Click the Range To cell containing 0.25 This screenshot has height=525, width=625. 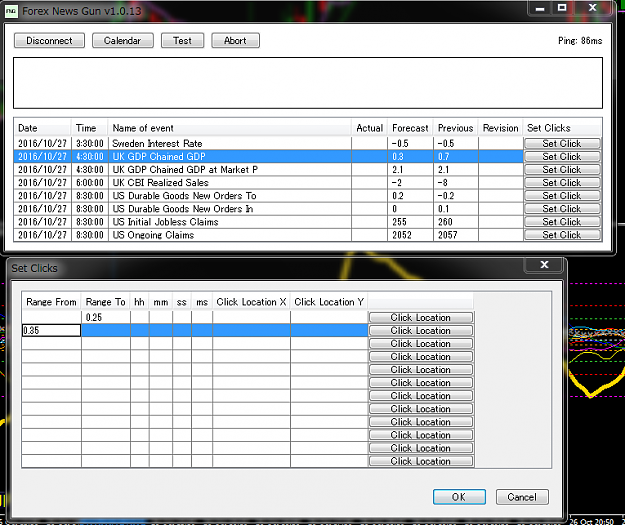pyautogui.click(x=106, y=317)
